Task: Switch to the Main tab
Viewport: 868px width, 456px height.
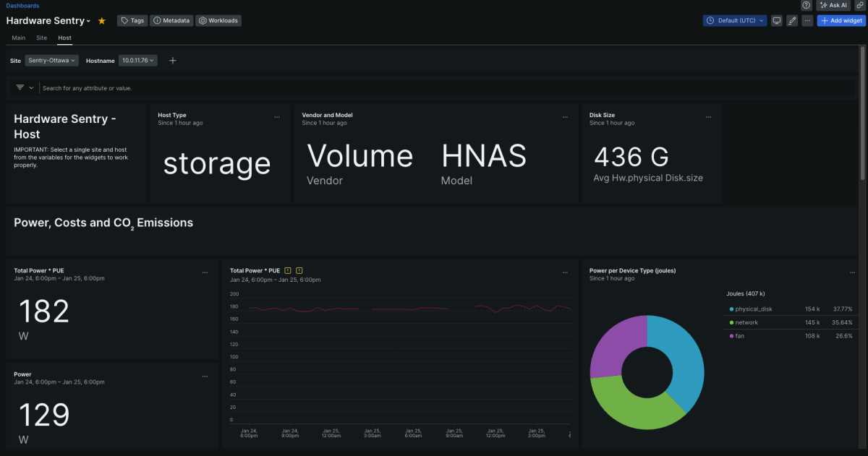Action: [x=18, y=38]
